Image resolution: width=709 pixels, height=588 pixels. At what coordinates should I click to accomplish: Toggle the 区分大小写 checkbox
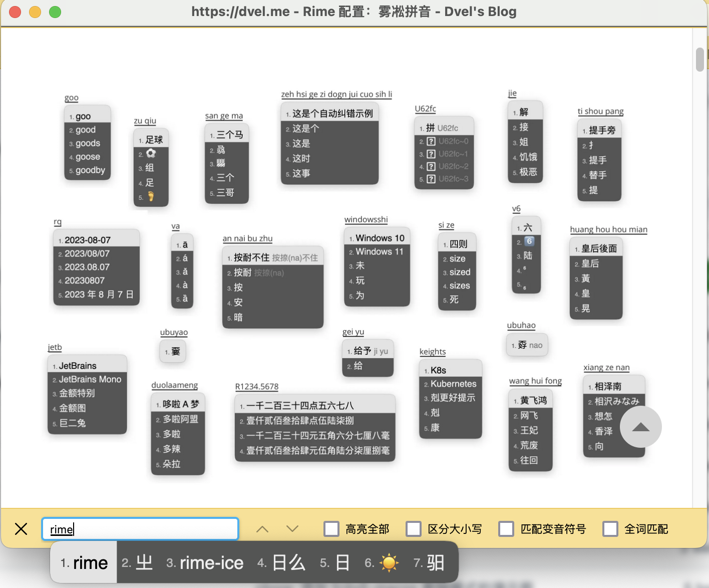coord(414,529)
